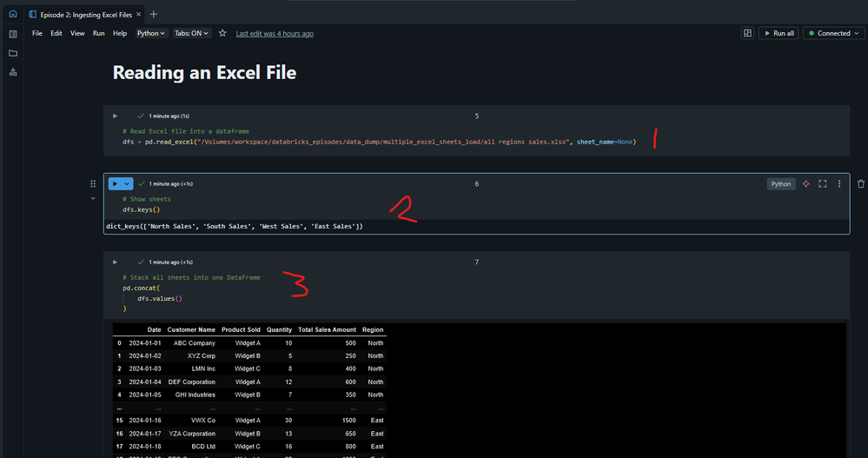This screenshot has width=868, height=458.
Task: Open the Run menu
Action: [x=99, y=33]
